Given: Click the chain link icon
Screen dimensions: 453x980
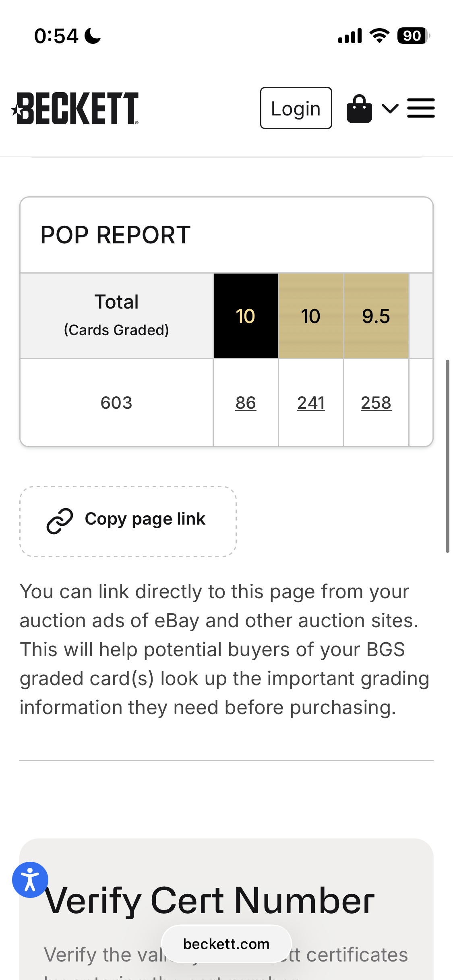Looking at the screenshot, I should pos(60,521).
